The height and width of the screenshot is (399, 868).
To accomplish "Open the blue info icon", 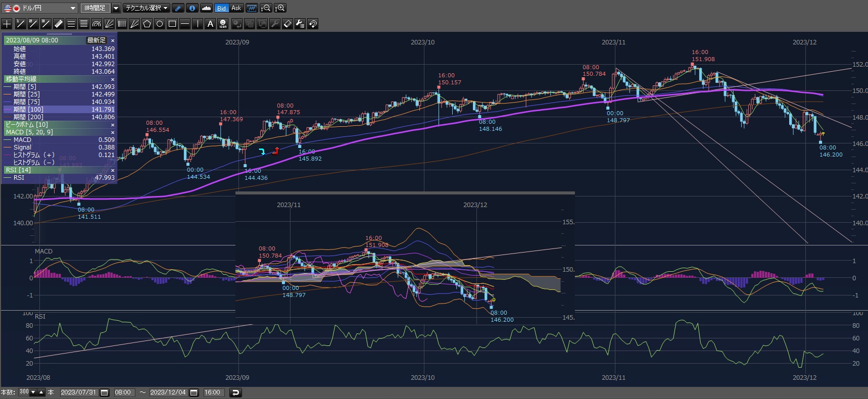I will (192, 8).
